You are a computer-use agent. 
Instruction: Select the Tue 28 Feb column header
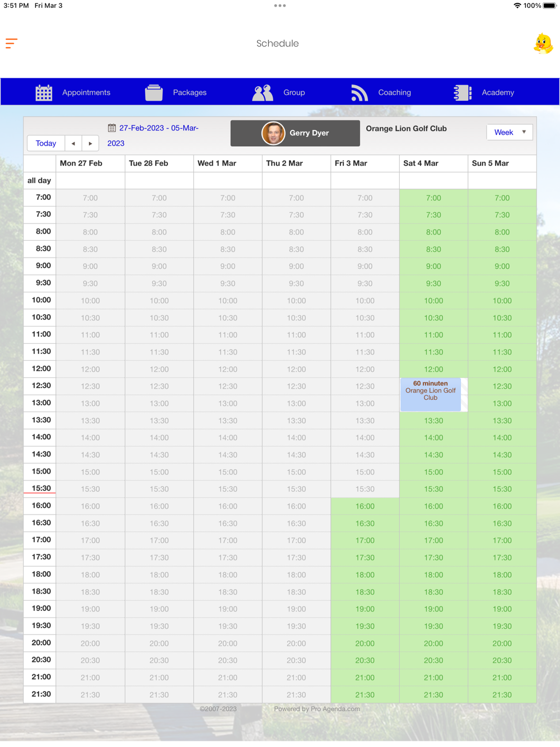(159, 164)
